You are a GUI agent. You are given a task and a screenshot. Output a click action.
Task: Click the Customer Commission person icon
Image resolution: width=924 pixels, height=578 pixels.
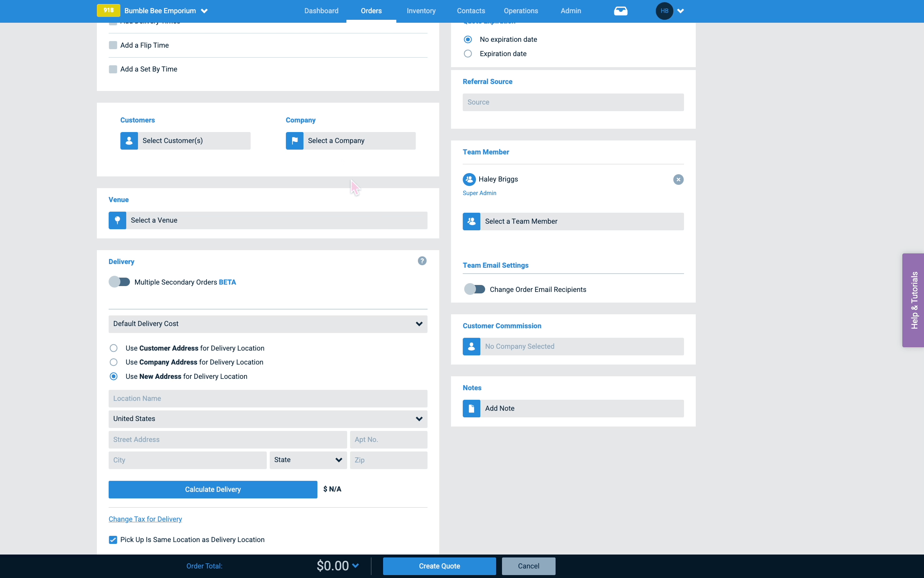tap(471, 346)
